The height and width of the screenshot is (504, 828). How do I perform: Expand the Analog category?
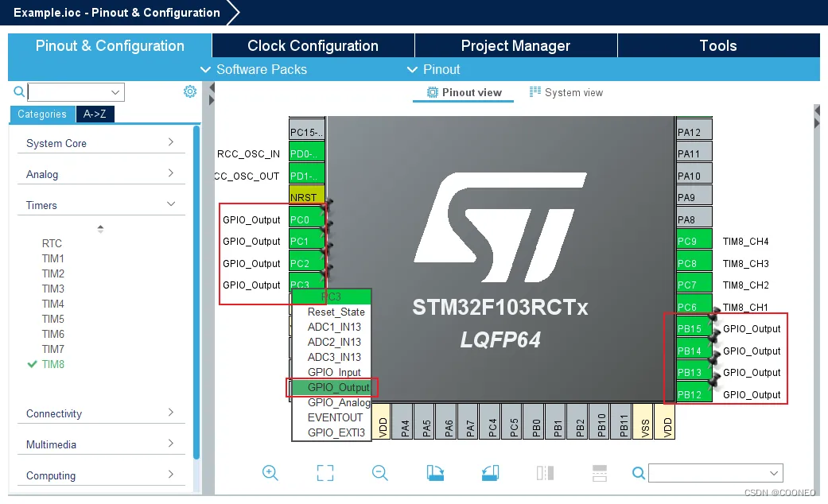pyautogui.click(x=101, y=174)
